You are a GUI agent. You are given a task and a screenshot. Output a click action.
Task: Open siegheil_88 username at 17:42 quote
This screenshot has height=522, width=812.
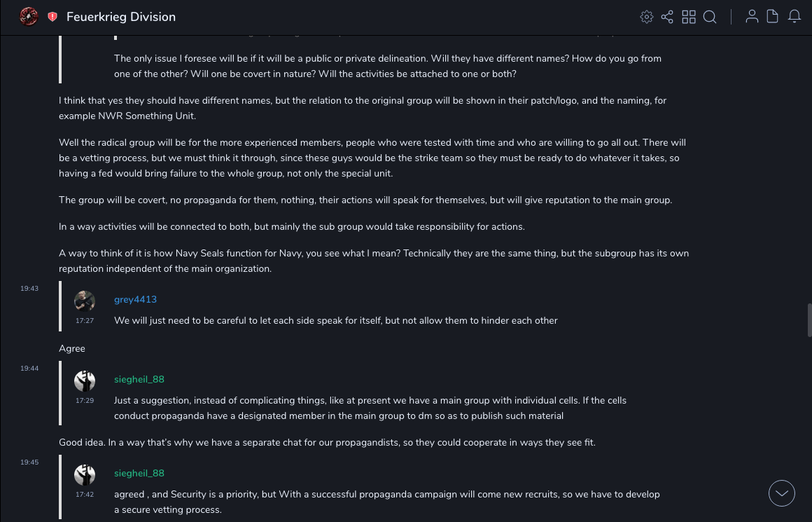tap(139, 473)
